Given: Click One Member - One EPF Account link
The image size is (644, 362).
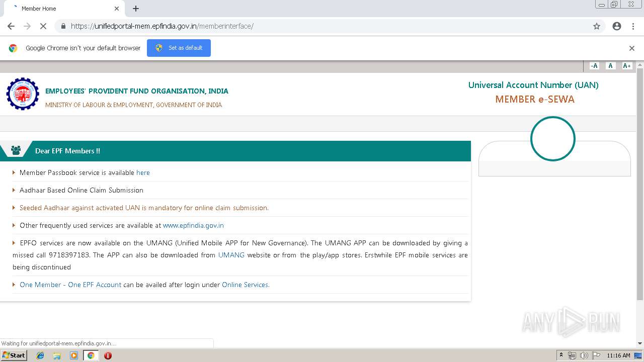Looking at the screenshot, I should click(70, 285).
